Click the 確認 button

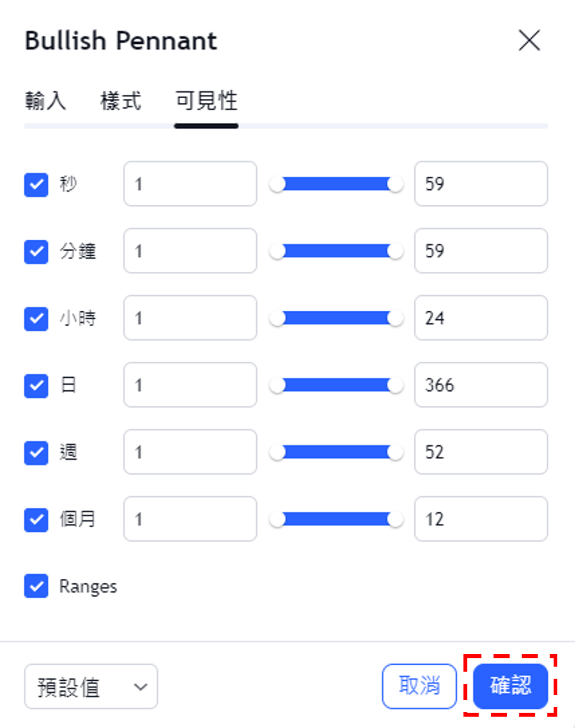510,686
